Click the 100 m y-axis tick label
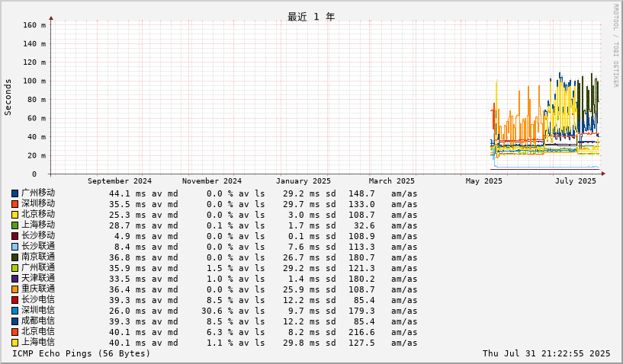Screen dimensions: 623x364 [x=34, y=81]
